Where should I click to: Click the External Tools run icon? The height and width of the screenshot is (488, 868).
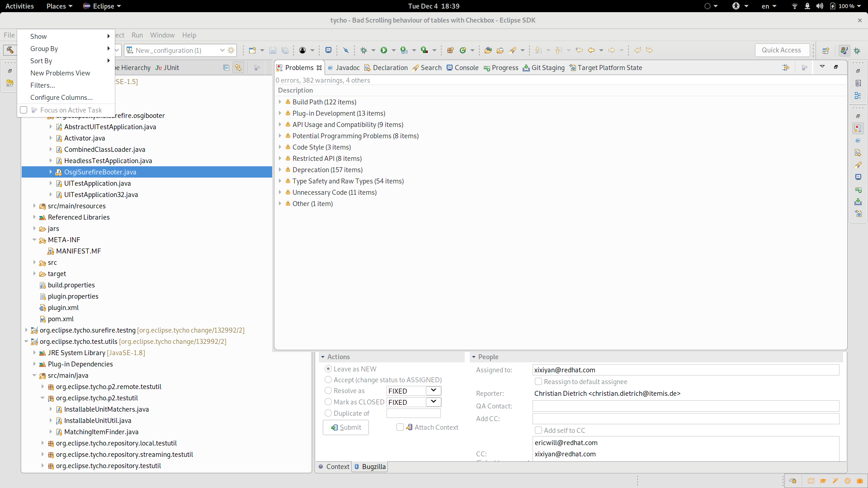click(424, 50)
